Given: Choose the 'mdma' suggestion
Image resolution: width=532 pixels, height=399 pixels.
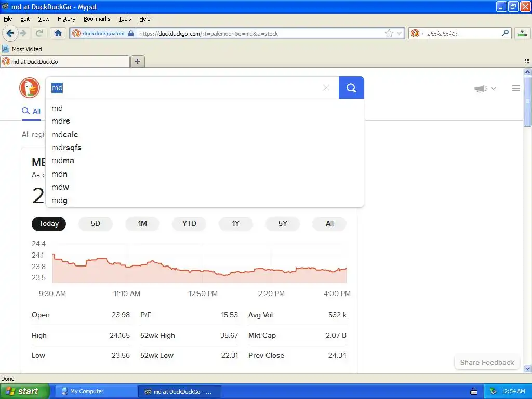Looking at the screenshot, I should coord(205,161).
